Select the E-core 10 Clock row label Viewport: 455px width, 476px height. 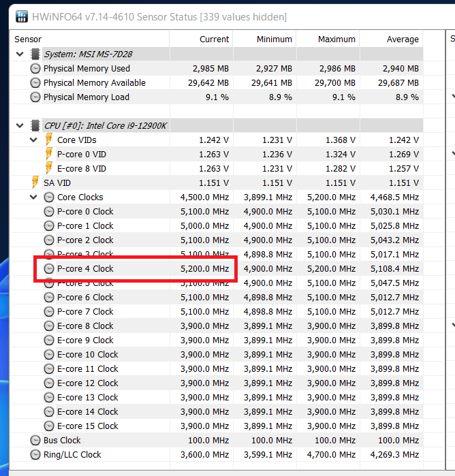coord(88,354)
